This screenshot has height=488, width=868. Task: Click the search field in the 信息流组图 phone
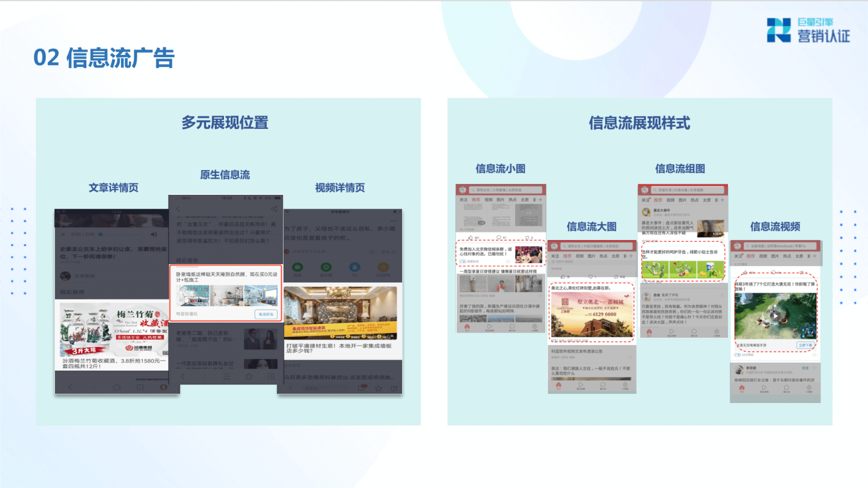click(x=688, y=190)
